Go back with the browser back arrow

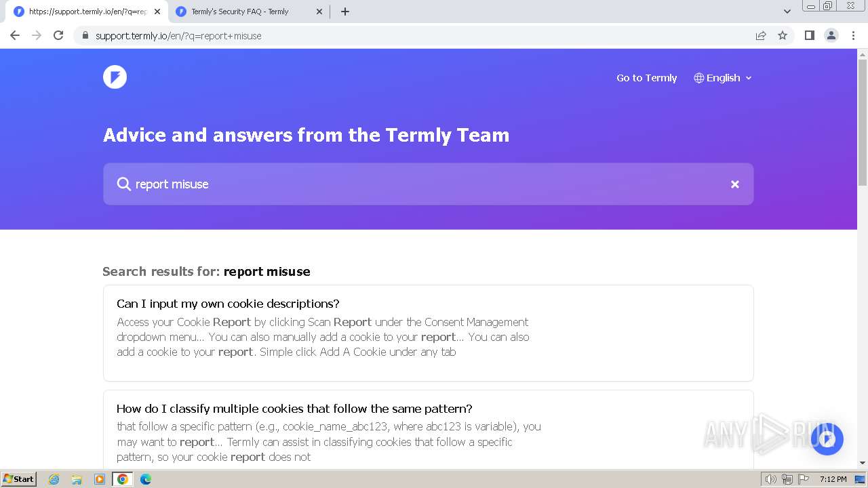pyautogui.click(x=15, y=35)
